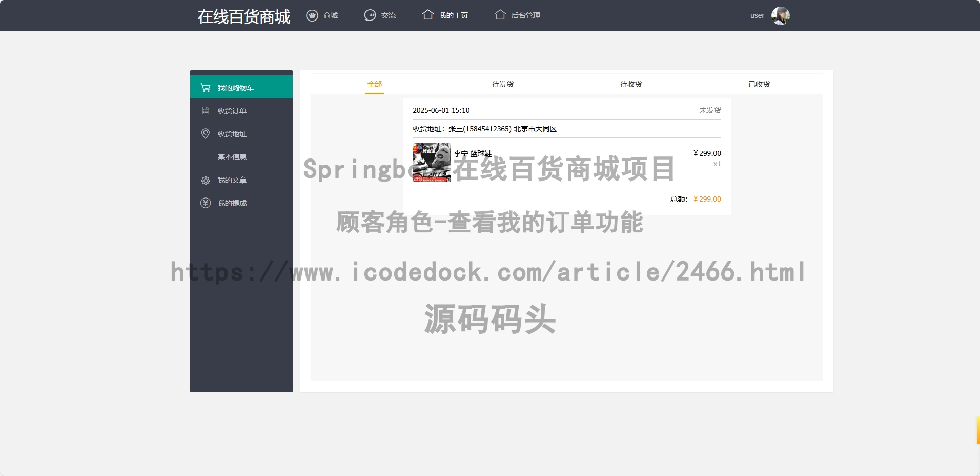Click the house icon beside 后台管理
This screenshot has width=980, height=476.
tap(500, 15)
